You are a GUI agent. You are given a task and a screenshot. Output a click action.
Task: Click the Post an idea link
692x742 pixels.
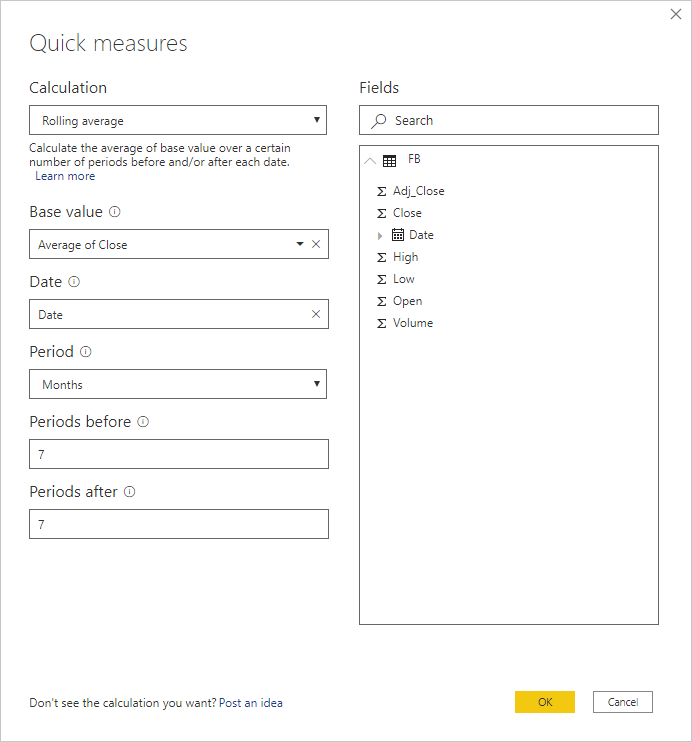click(250, 703)
